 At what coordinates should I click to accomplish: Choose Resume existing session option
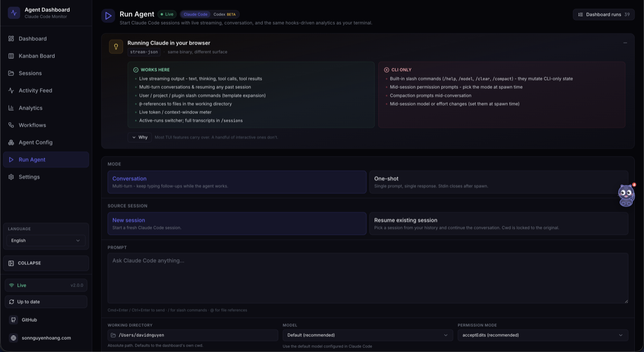pyautogui.click(x=499, y=224)
